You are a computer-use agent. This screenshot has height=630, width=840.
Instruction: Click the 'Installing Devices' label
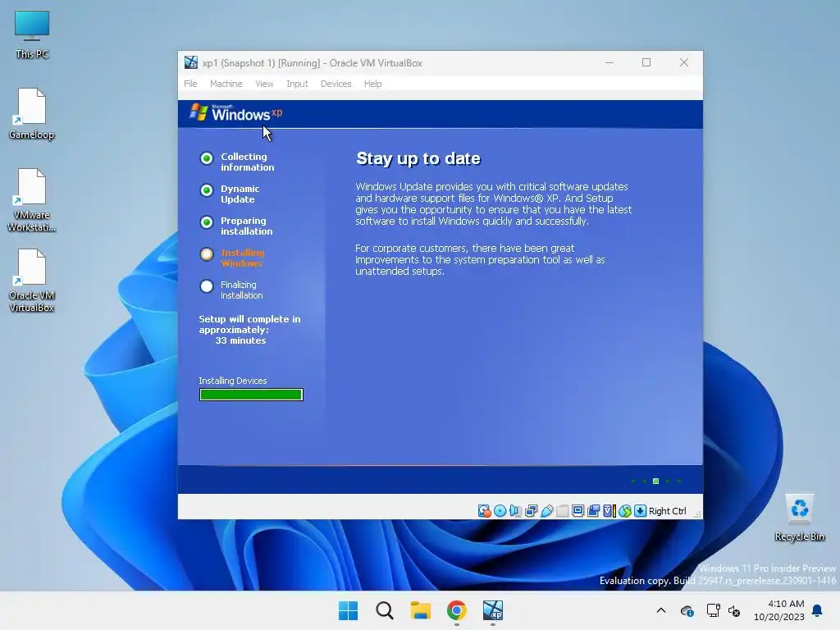coord(232,381)
